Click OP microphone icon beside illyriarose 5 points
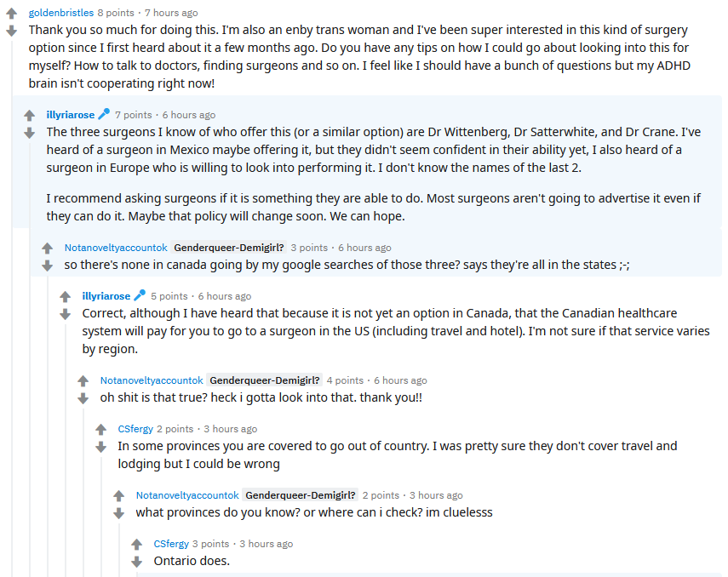 pos(140,296)
